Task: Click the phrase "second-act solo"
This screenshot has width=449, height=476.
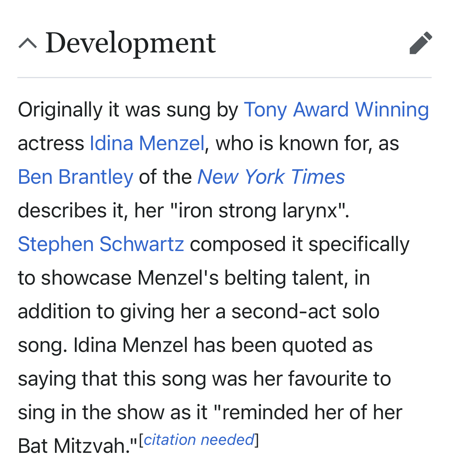Action: [x=305, y=311]
